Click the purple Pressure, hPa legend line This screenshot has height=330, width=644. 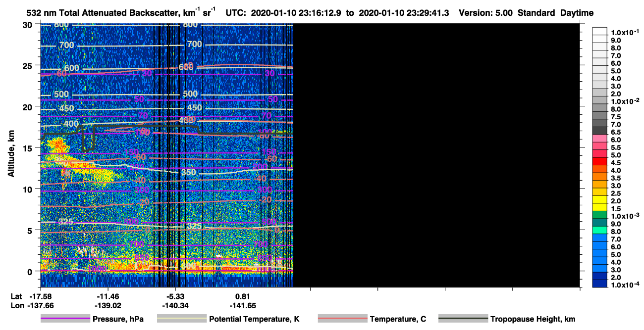[65, 319]
